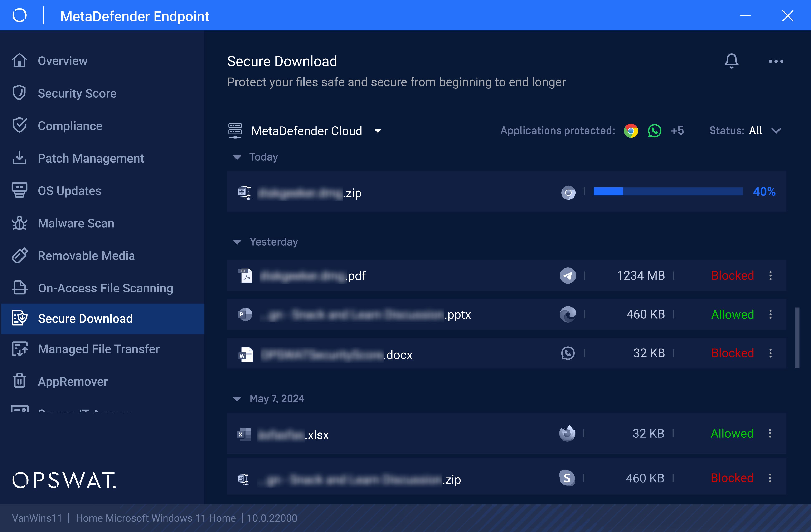811x532 pixels.
Task: Click the Chrome protected application icon
Action: [631, 131]
